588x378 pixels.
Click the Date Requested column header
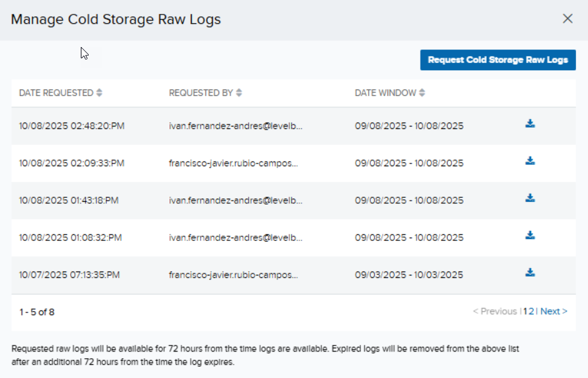coord(56,93)
